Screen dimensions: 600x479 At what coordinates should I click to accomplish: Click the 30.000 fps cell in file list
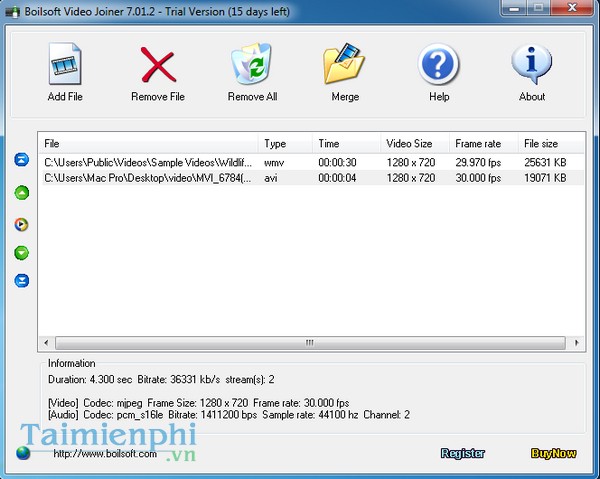pos(478,178)
